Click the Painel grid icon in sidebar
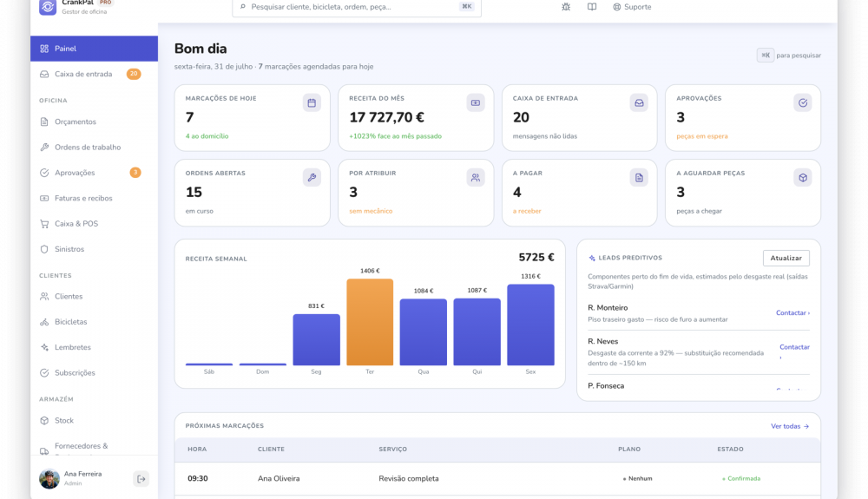The width and height of the screenshot is (868, 499). pos(44,49)
